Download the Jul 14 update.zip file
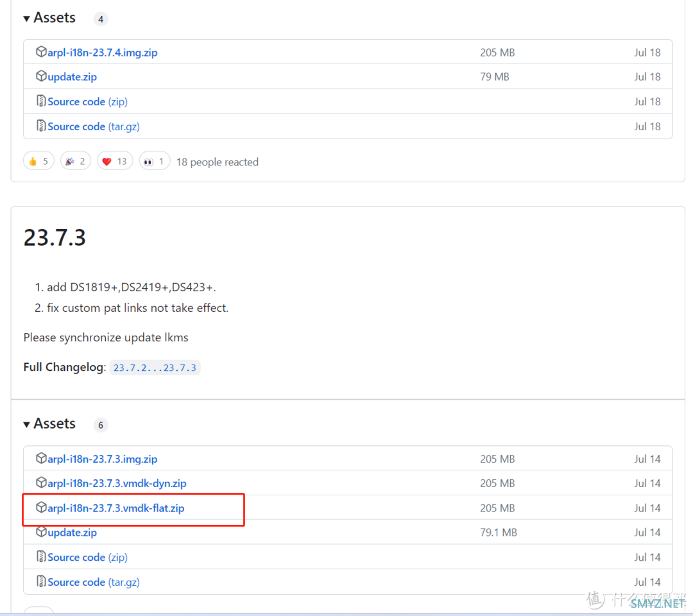Image resolution: width=693 pixels, height=616 pixels. tap(72, 533)
